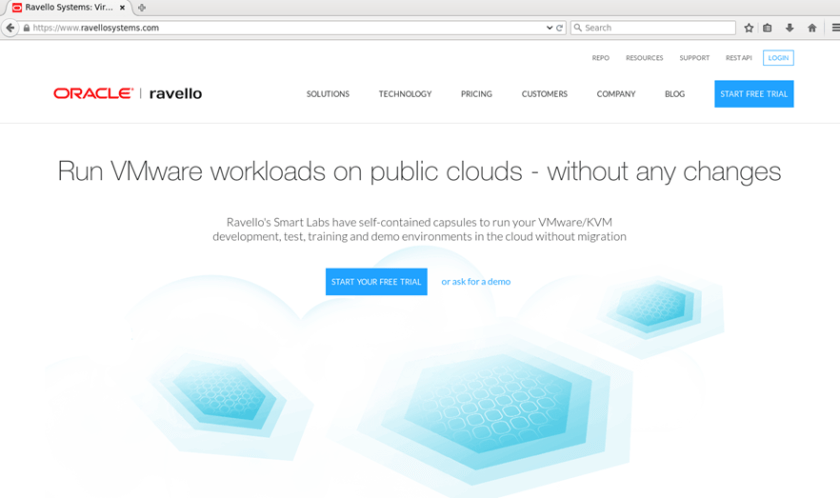The image size is (840, 498).
Task: Bookmark this page with the star icon
Action: pyautogui.click(x=748, y=28)
